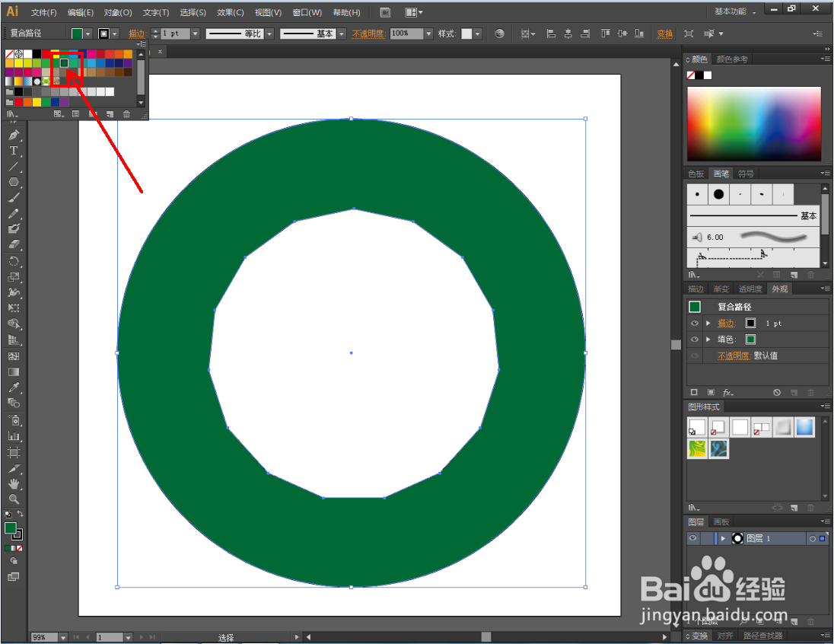Click the Isolate Selected Object icon
This screenshot has width=834, height=644.
point(689,33)
